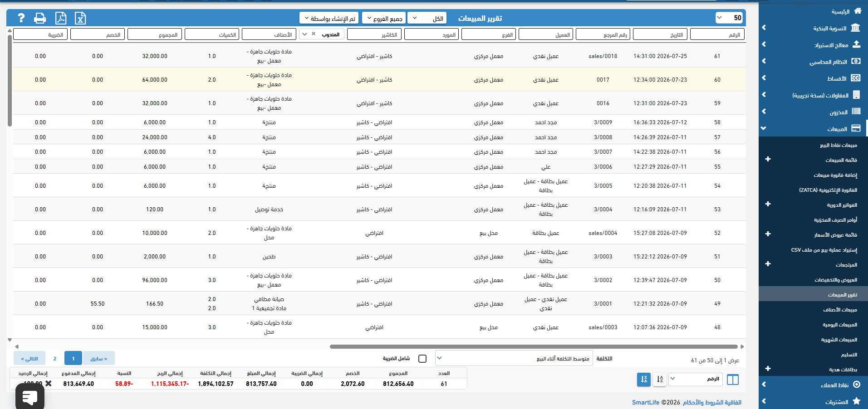868x409 pixels.
Task: Open العروض والتخفيضات menu item
Action: pos(836,280)
